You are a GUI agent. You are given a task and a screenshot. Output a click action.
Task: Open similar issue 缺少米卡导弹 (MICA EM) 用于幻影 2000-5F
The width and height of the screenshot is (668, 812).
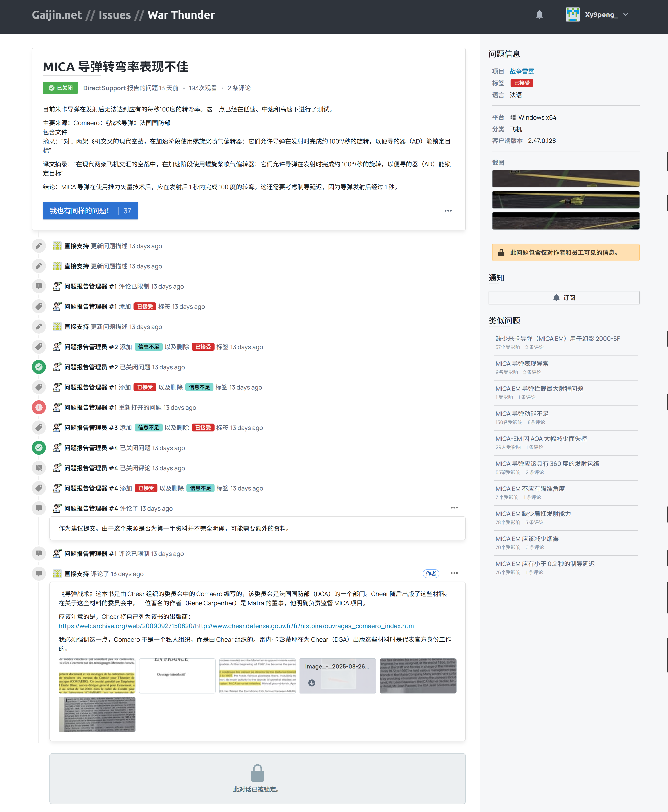558,338
